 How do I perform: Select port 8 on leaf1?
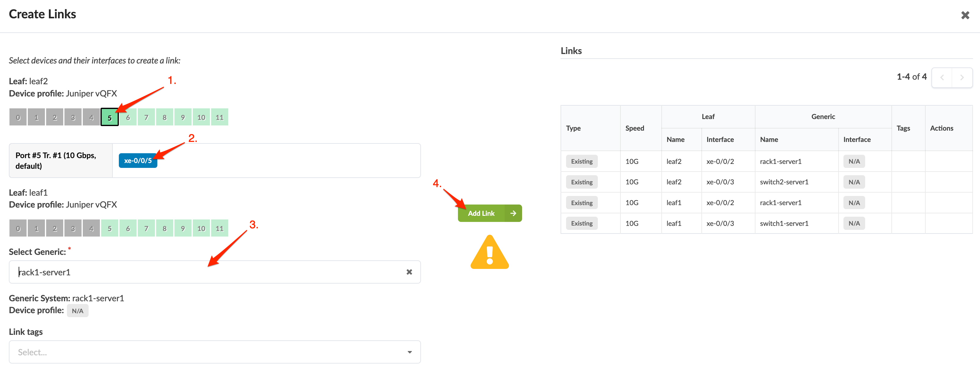pos(164,229)
